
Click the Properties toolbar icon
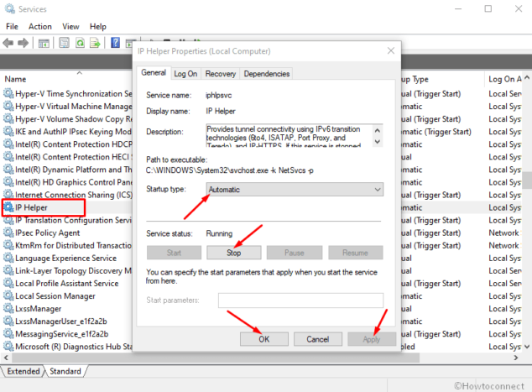click(x=64, y=43)
